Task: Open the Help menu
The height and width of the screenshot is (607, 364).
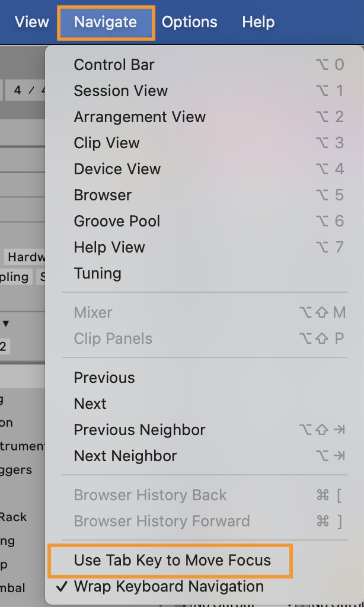Action: click(x=258, y=21)
